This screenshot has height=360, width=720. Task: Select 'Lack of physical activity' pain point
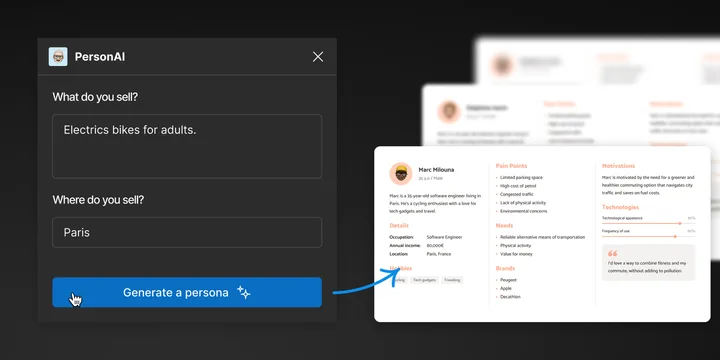(x=523, y=202)
